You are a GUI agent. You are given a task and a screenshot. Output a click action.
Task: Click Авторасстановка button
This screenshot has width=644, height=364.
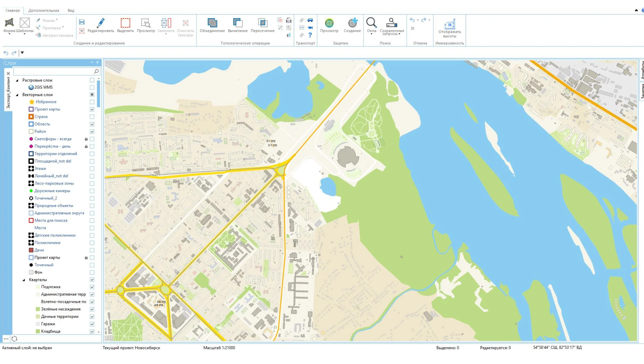pyautogui.click(x=55, y=35)
